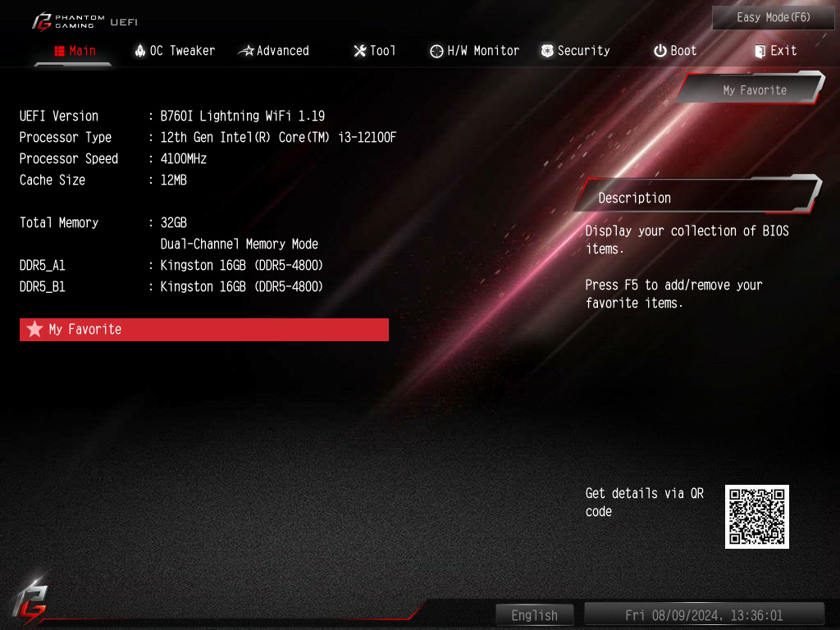This screenshot has height=630, width=840.
Task: Switch to the OC Tweaker tab
Action: tap(175, 51)
